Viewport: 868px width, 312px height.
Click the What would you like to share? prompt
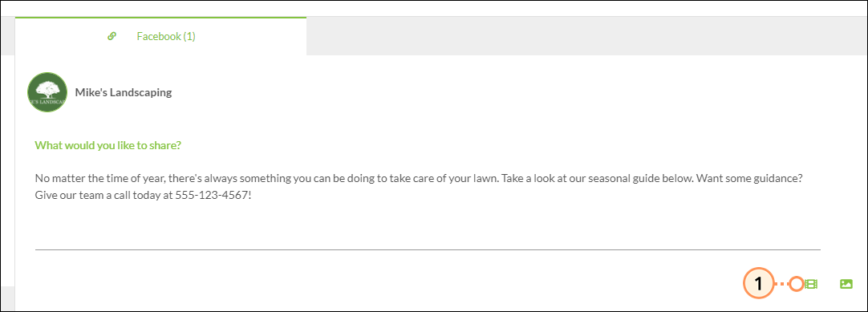tap(108, 145)
